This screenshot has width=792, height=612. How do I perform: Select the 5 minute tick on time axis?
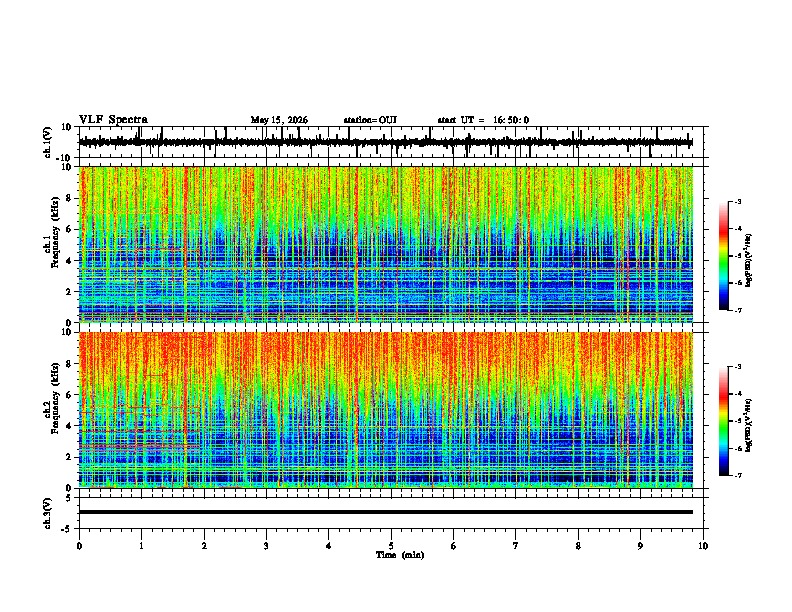pos(391,546)
